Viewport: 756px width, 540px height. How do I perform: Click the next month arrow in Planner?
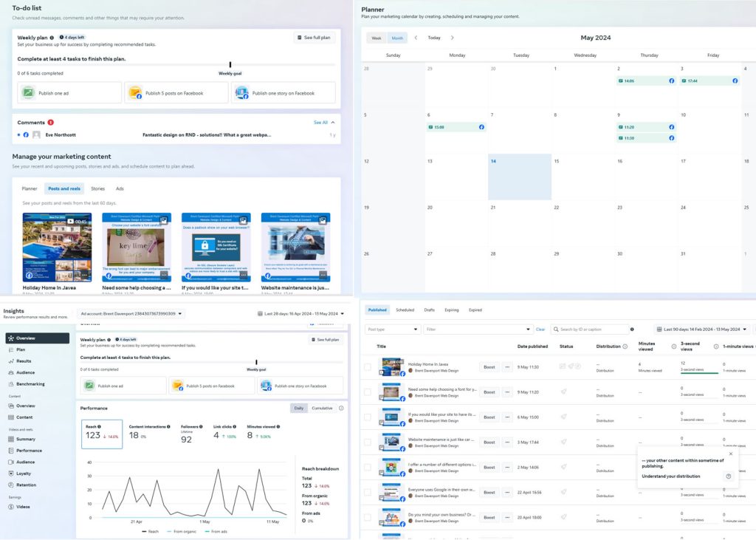452,38
